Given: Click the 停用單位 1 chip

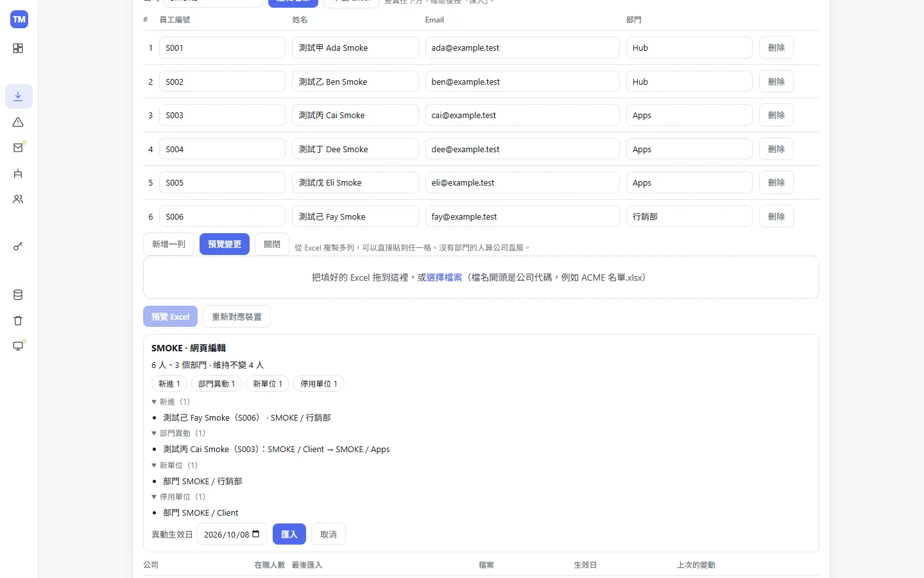Looking at the screenshot, I should click(319, 384).
